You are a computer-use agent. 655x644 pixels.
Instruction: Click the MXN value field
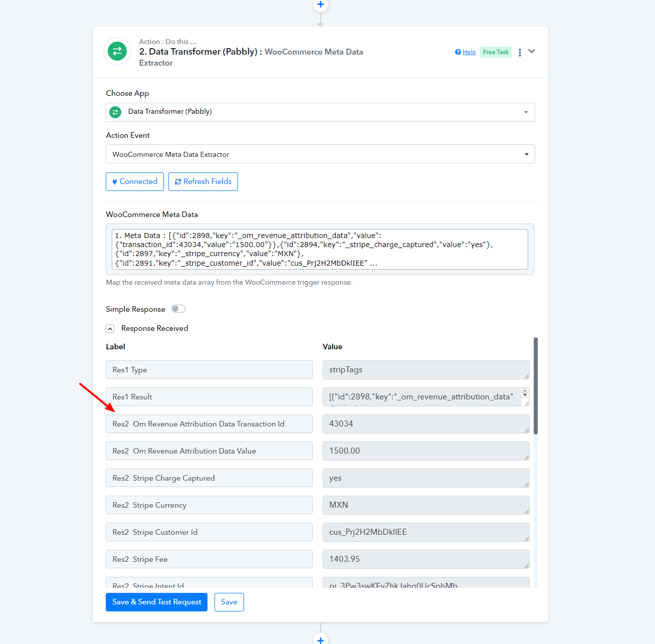tap(426, 505)
